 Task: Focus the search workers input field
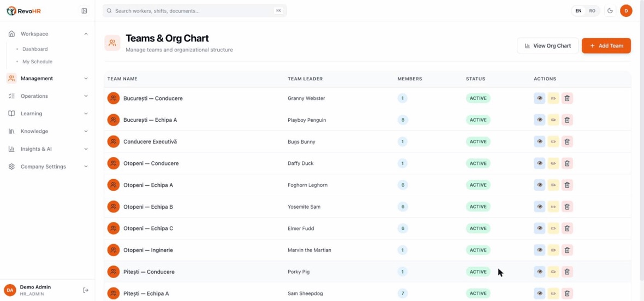(195, 11)
